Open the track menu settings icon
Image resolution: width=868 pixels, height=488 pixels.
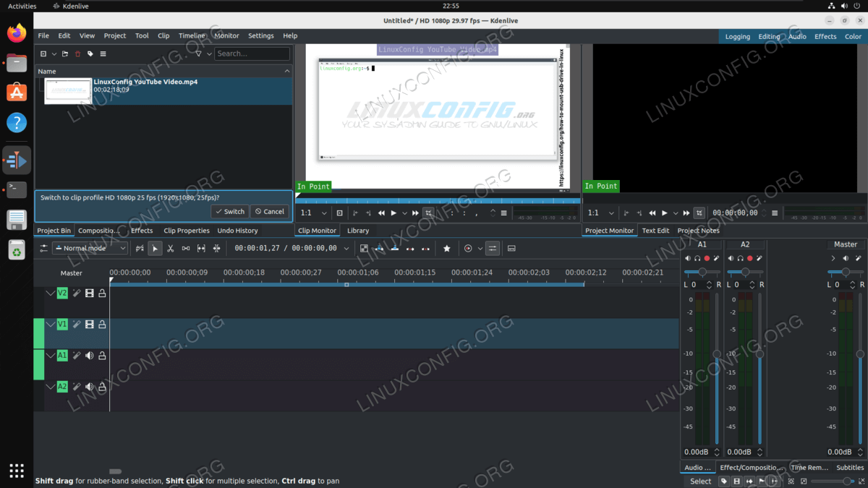click(44, 249)
